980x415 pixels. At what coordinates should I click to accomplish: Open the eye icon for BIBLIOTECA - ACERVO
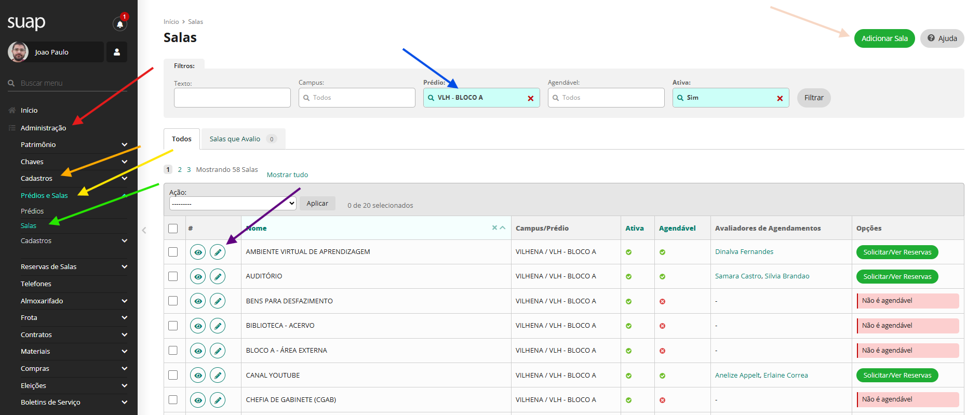(x=198, y=326)
